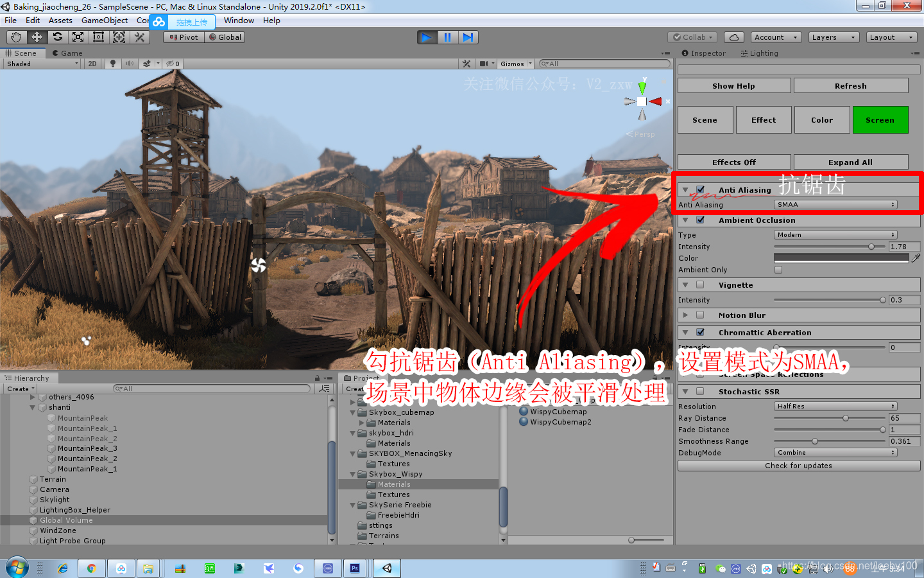The height and width of the screenshot is (578, 924).
Task: Toggle the Chromattic Aberration checkbox
Action: (x=700, y=333)
